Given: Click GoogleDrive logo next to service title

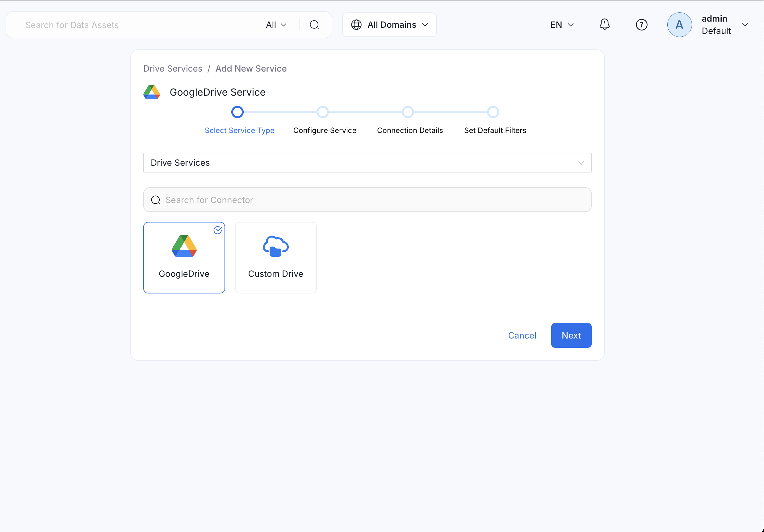Looking at the screenshot, I should click(152, 92).
